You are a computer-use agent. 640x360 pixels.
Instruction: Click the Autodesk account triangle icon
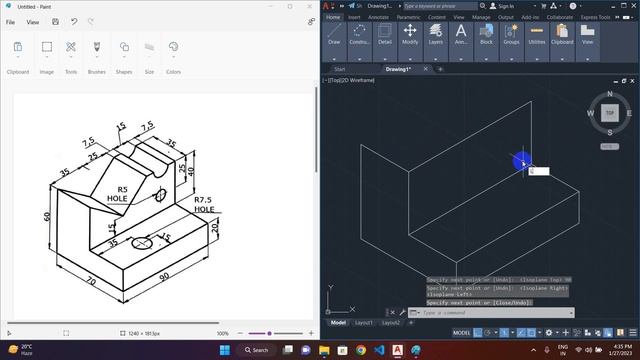553,6
